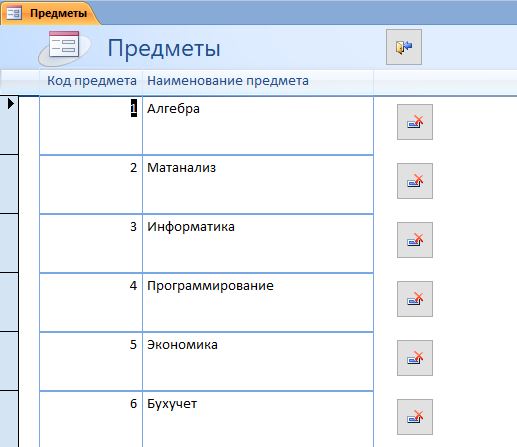Screen dimensions: 517x447
Task: Click the Наименование предмета column header label
Action: pyautogui.click(x=228, y=81)
